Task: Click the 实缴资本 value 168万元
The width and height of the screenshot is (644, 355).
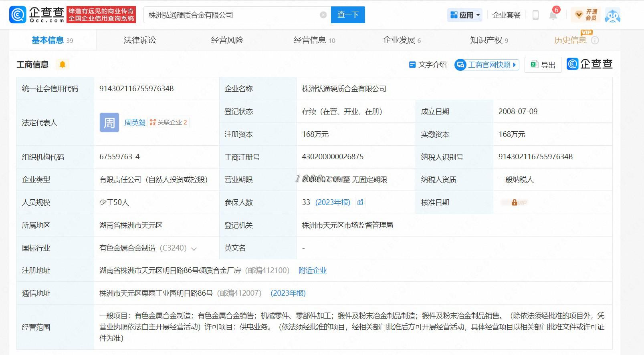Action: click(512, 134)
